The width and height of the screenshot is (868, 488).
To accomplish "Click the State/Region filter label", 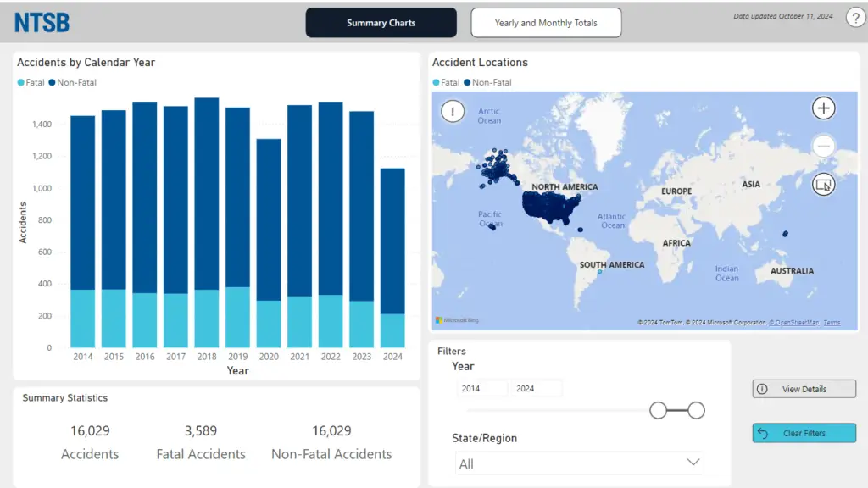I will [484, 438].
